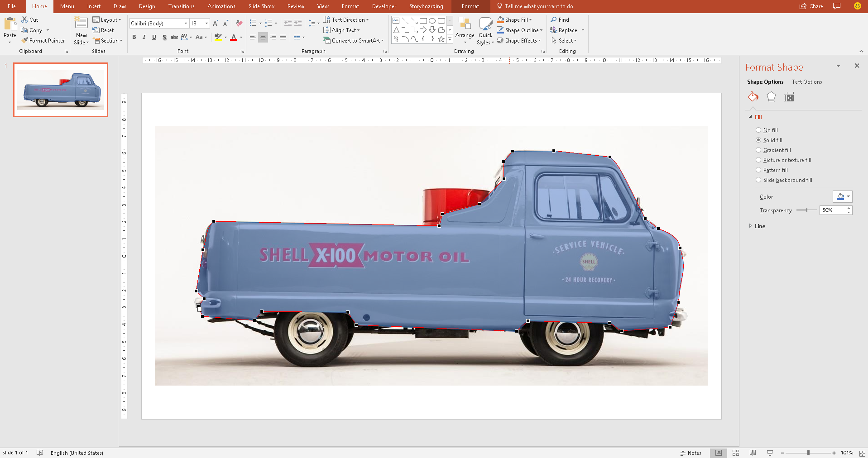
Task: Click the bullets list icon
Action: pyautogui.click(x=253, y=23)
